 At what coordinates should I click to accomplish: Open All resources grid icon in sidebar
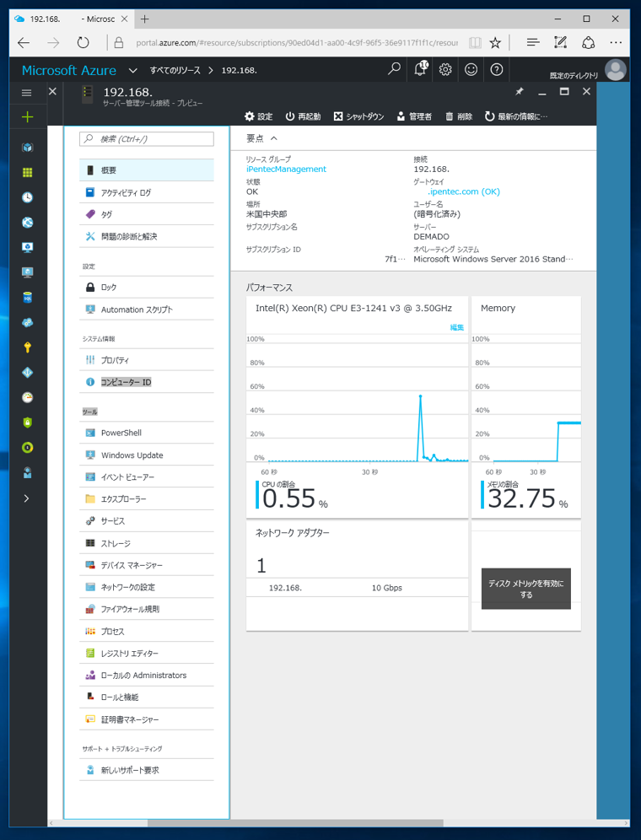coord(27,173)
